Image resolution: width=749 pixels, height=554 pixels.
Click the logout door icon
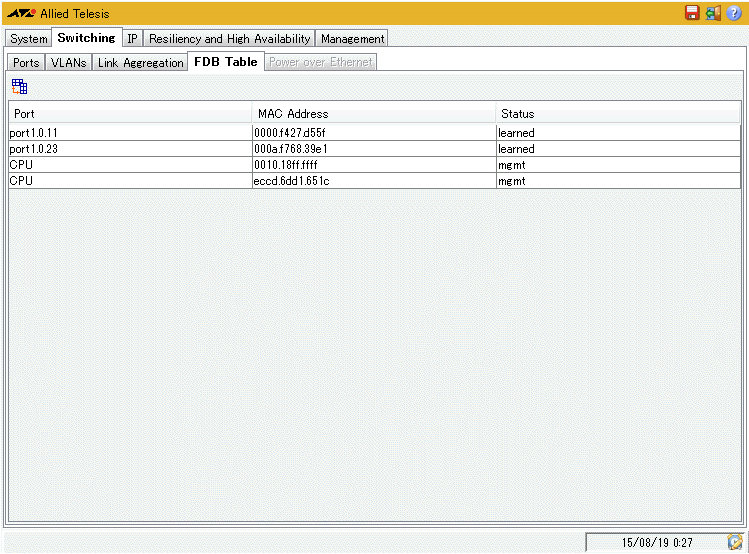click(x=713, y=13)
